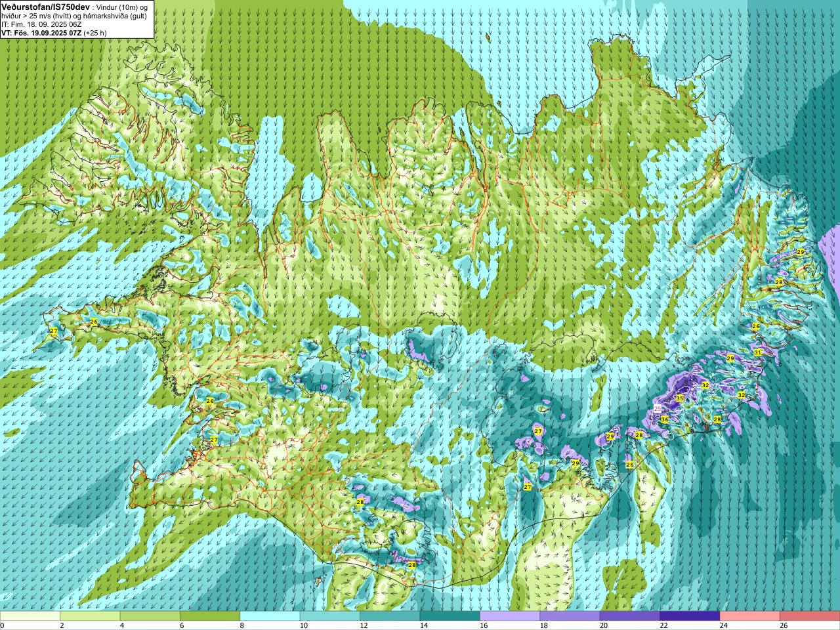Click the legend scale value 16
The image size is (840, 630).
pyautogui.click(x=484, y=625)
